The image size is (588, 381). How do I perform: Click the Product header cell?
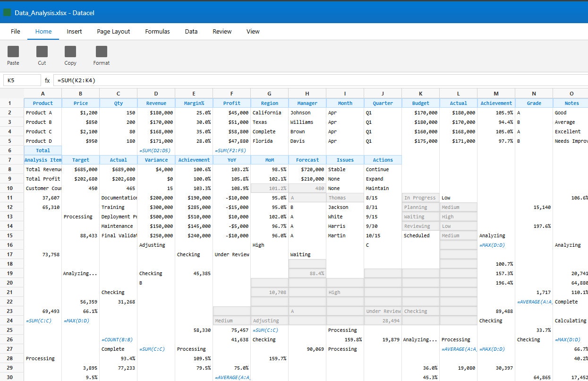pyautogui.click(x=43, y=103)
